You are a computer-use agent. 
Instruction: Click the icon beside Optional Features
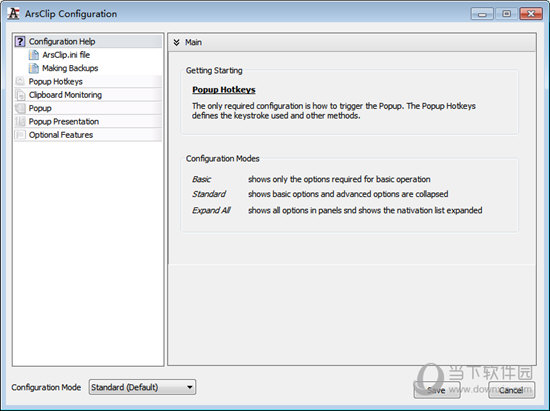pyautogui.click(x=20, y=135)
